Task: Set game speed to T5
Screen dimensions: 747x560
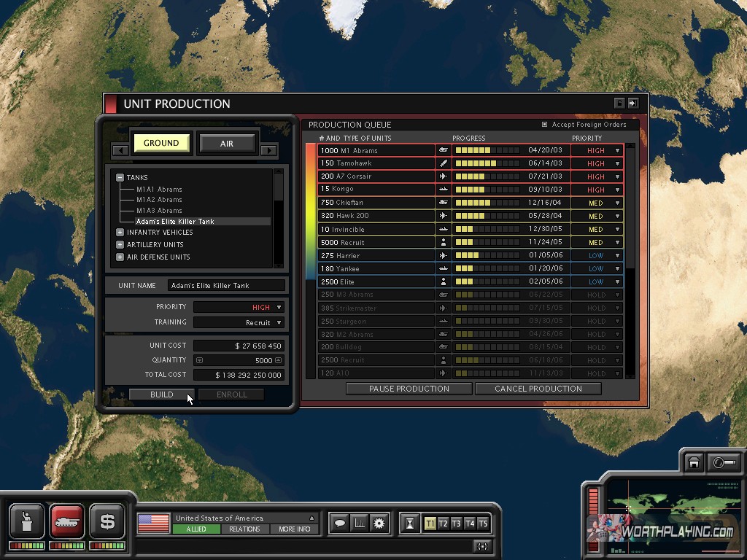Action: [482, 524]
